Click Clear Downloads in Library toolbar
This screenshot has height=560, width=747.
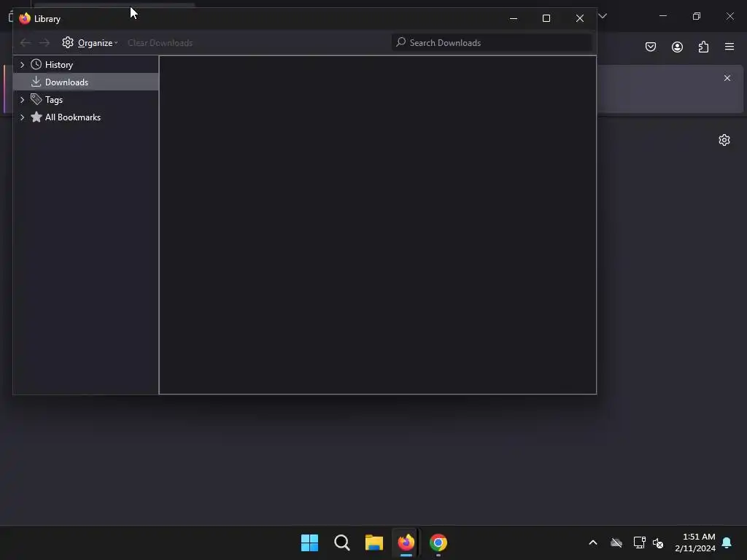click(x=160, y=43)
